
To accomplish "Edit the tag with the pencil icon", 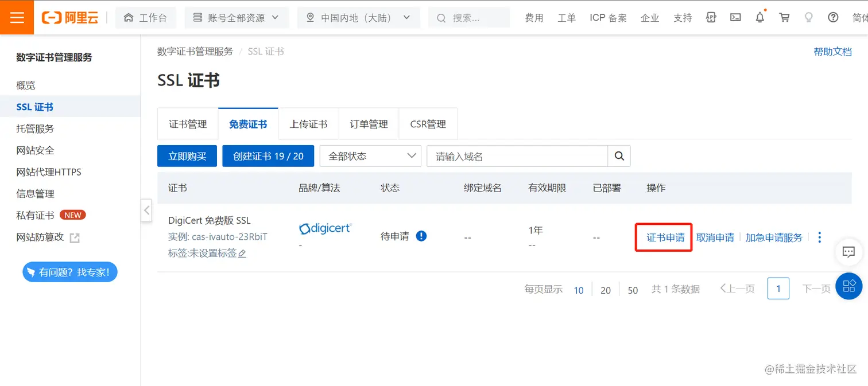I will (x=242, y=253).
